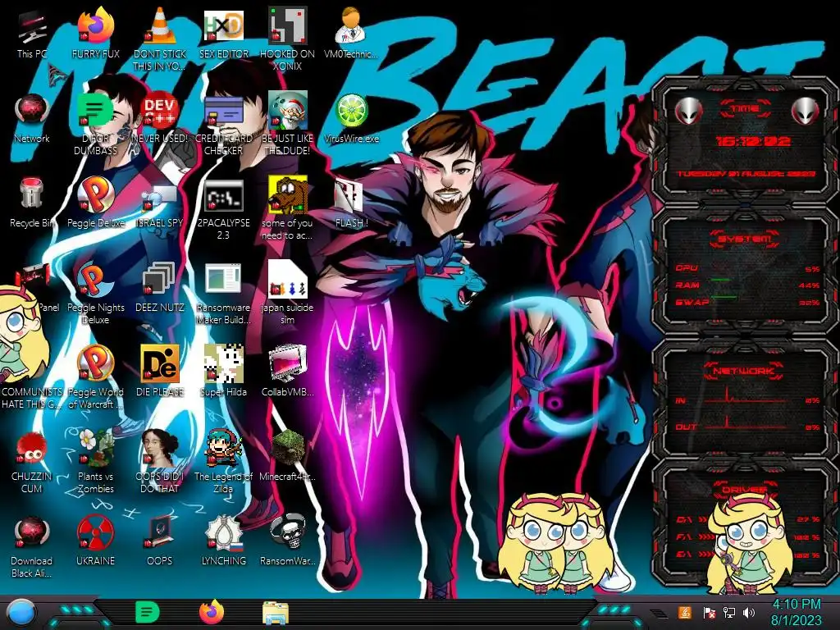The height and width of the screenshot is (630, 840).
Task: Click the flag notification tray icon
Action: [709, 612]
